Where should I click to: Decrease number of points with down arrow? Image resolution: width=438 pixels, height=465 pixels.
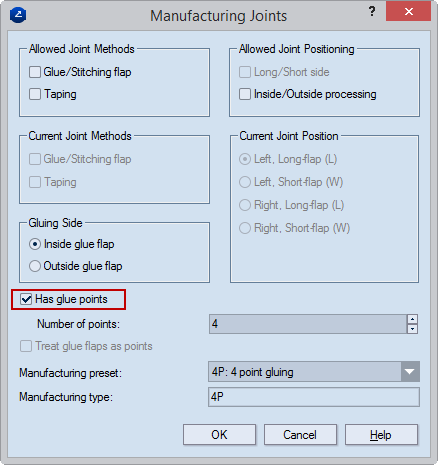coord(413,329)
